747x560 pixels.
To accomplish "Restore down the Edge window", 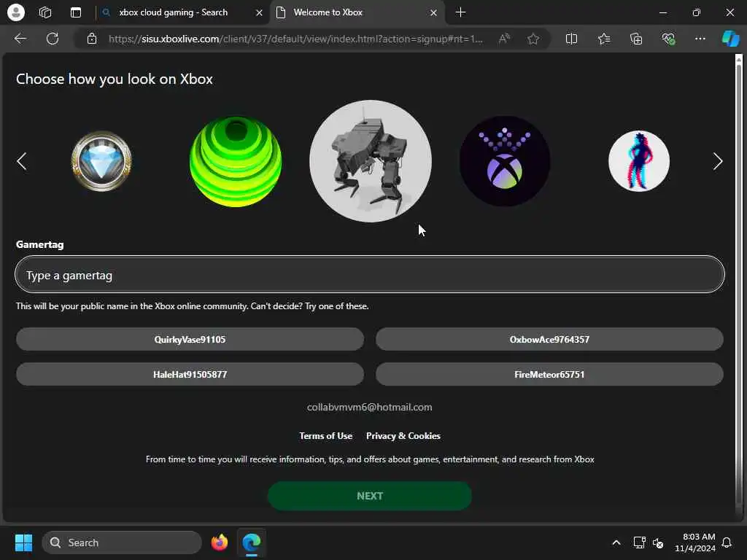I will point(696,13).
